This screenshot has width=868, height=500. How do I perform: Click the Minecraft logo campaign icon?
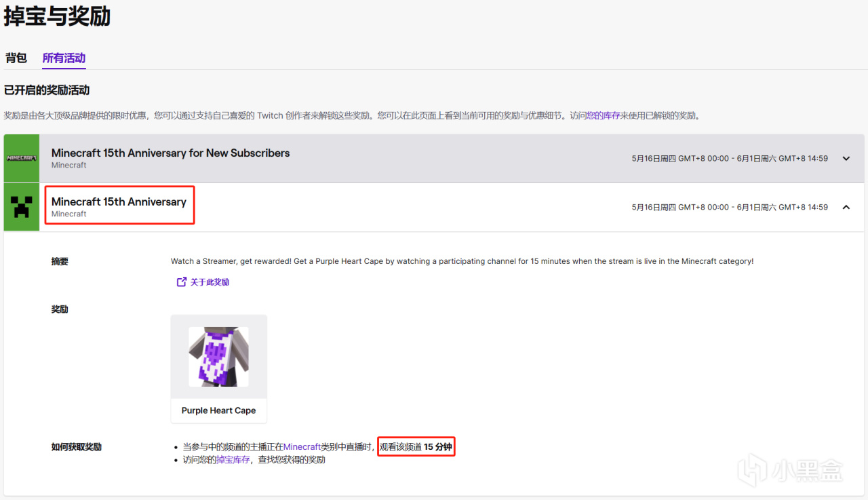tap(22, 158)
